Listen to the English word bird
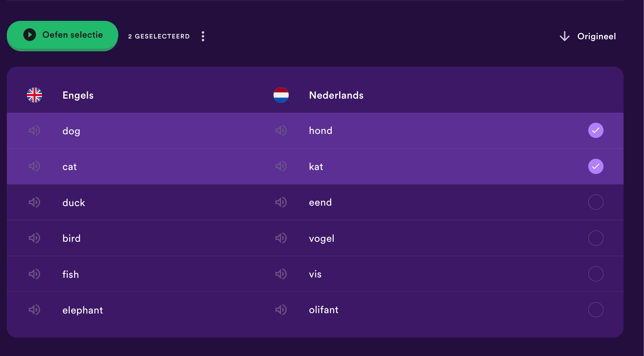 click(34, 238)
